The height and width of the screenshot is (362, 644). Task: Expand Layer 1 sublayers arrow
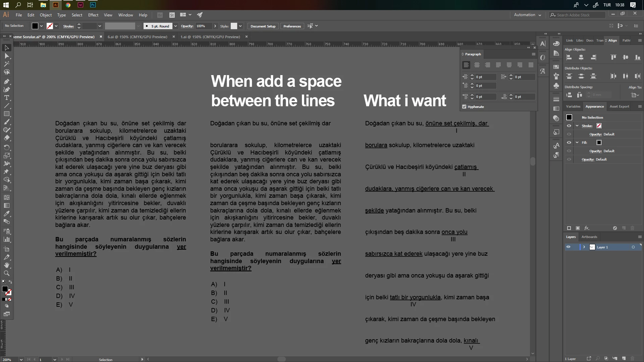584,247
